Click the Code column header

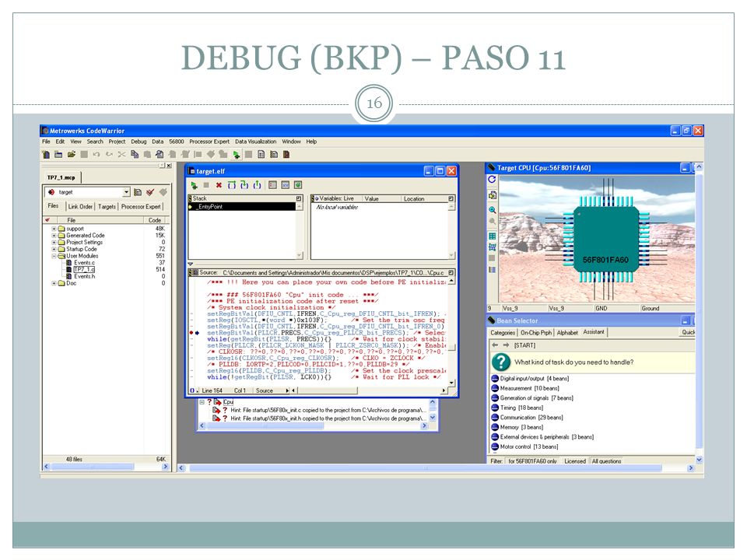point(155,220)
